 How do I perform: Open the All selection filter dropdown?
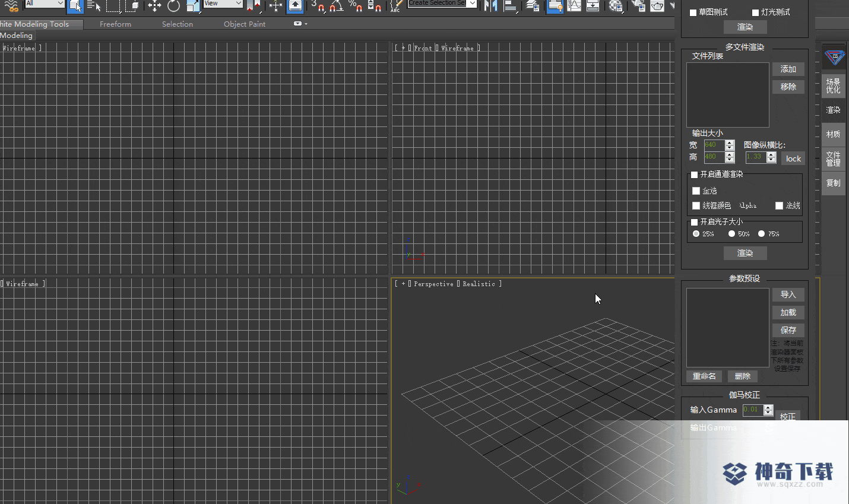click(45, 4)
